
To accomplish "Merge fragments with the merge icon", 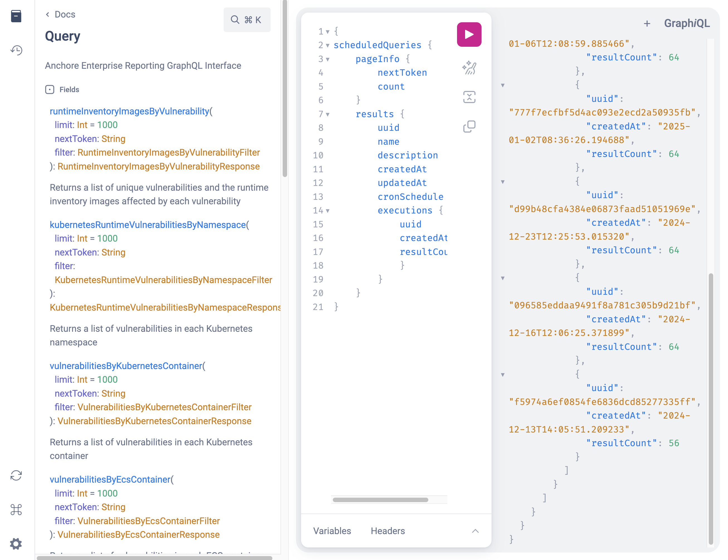I will [x=469, y=97].
